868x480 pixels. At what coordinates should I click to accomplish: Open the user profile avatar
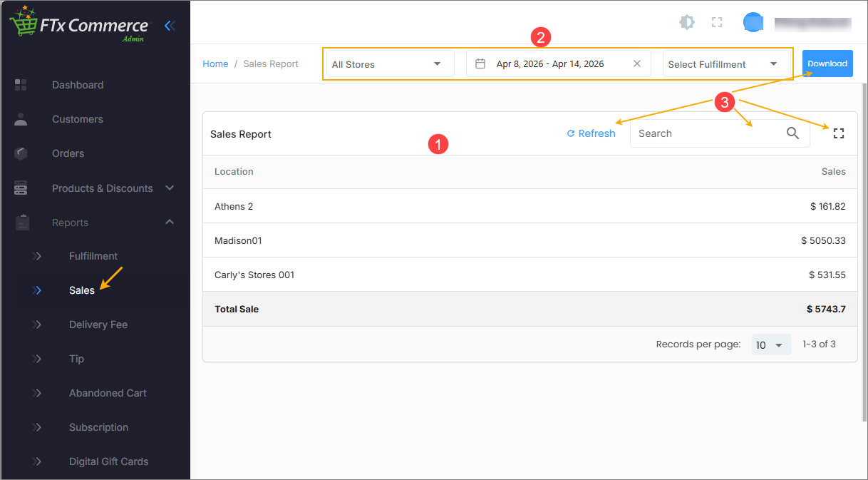pyautogui.click(x=753, y=23)
